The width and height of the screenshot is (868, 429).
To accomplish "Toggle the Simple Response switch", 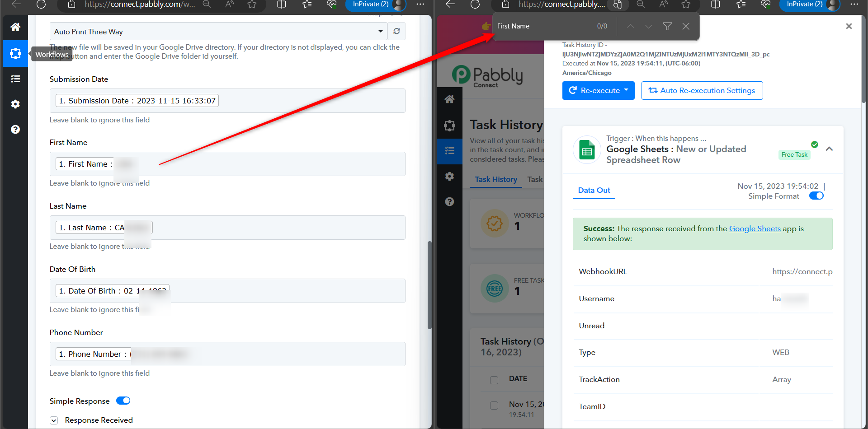I will [123, 401].
